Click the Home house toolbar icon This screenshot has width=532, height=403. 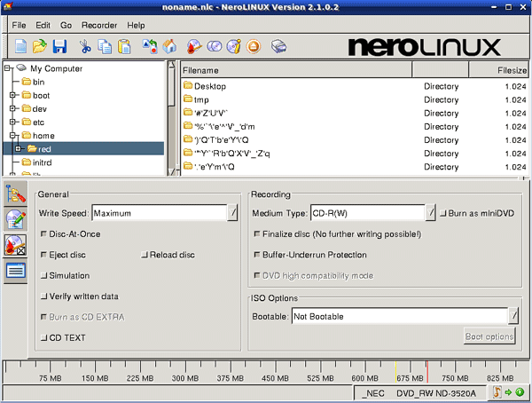[169, 46]
